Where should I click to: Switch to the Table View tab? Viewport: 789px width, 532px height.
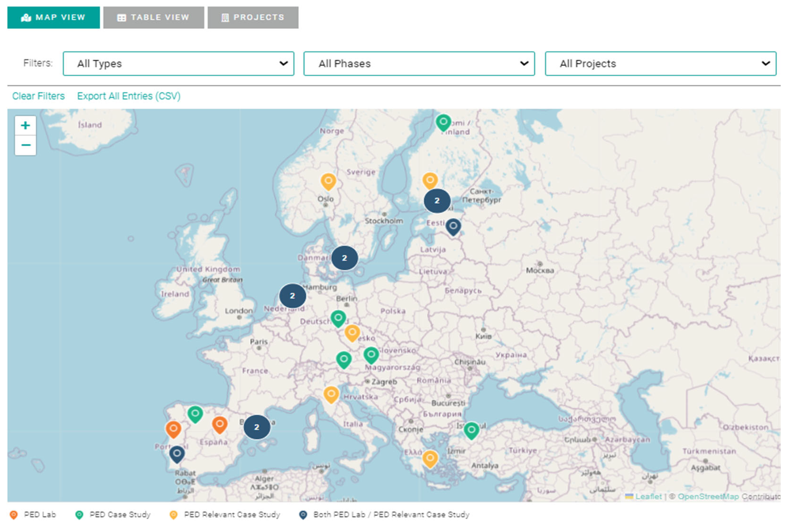[153, 17]
